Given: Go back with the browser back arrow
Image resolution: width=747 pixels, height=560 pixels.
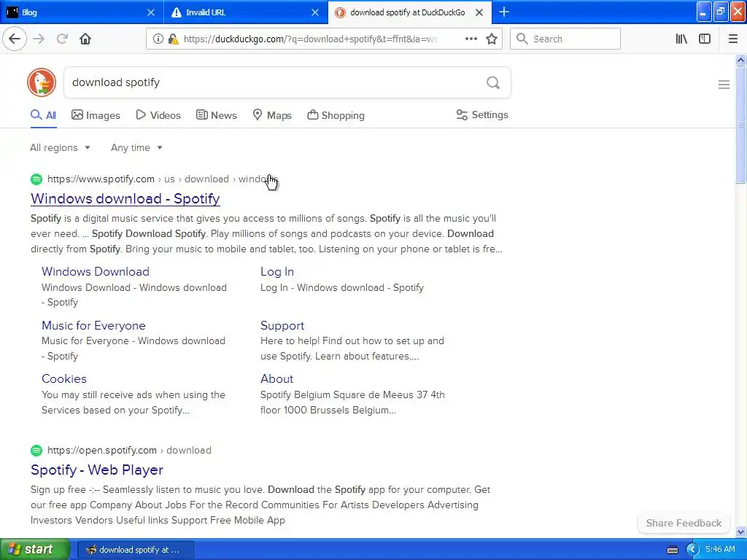Looking at the screenshot, I should coord(15,39).
